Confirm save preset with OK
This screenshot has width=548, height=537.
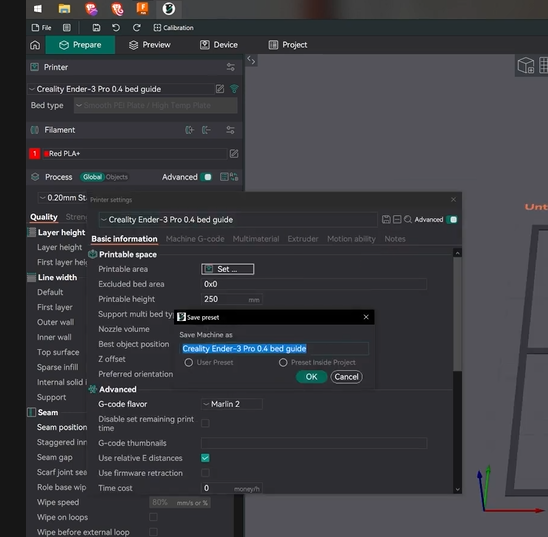[x=311, y=377]
